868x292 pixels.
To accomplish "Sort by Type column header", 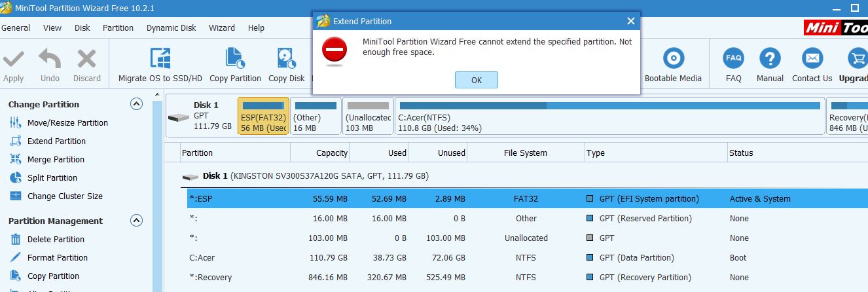I will 656,153.
